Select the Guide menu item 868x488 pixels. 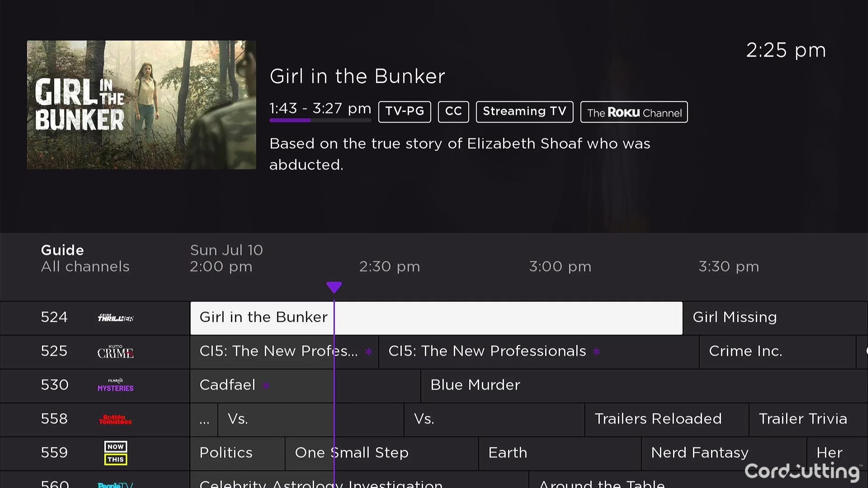pos(62,250)
